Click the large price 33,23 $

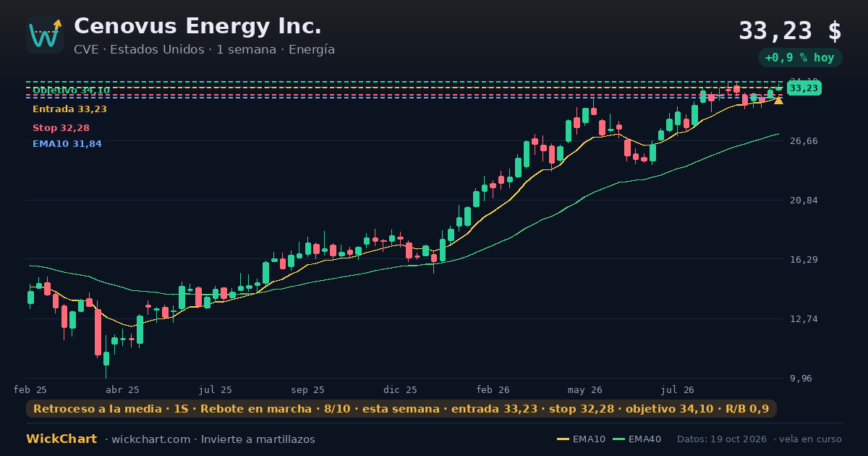(790, 31)
